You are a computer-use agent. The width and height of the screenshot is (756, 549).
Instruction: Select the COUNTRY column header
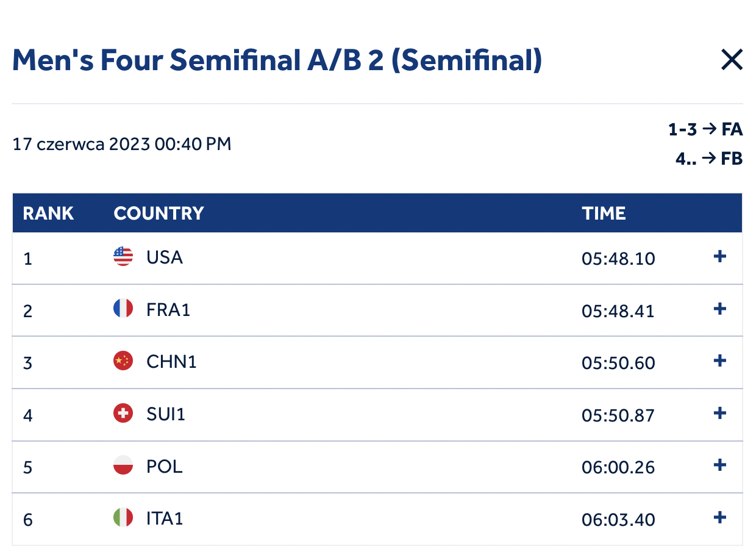tap(159, 213)
